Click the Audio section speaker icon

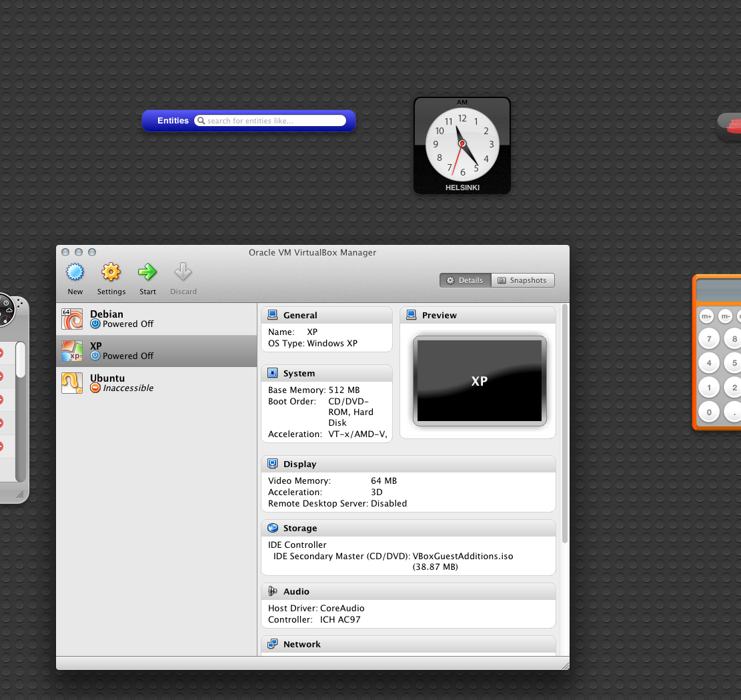point(273,591)
